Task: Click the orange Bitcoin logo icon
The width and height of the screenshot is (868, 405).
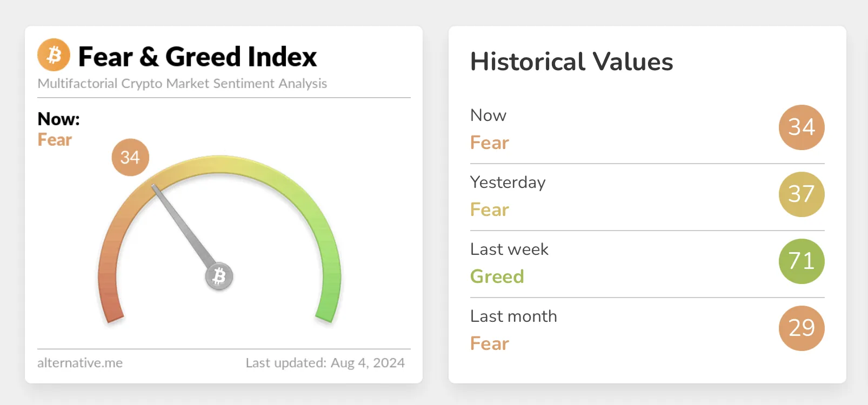Action: [x=54, y=55]
